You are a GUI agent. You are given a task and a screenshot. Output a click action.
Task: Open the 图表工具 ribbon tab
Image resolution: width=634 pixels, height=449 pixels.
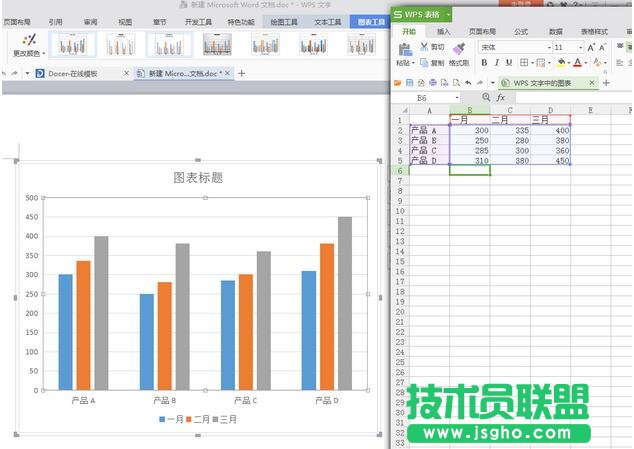371,22
